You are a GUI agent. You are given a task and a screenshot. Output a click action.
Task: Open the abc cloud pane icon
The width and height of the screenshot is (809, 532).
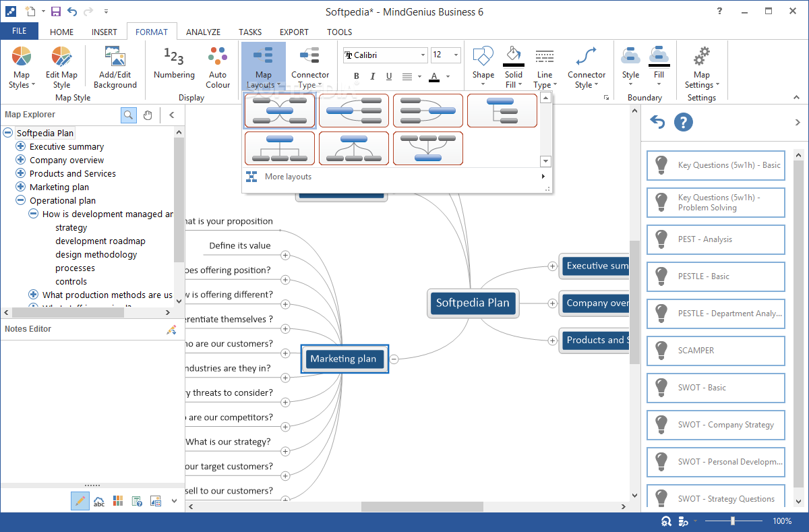click(x=99, y=501)
